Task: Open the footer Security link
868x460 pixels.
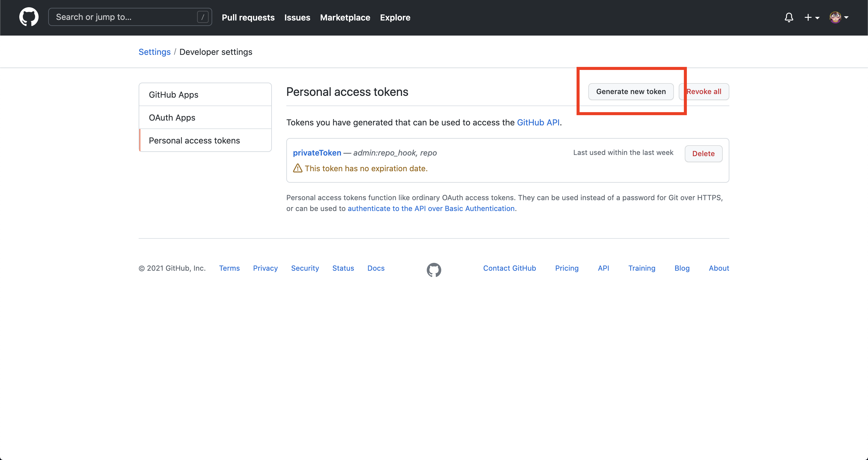Action: 305,268
